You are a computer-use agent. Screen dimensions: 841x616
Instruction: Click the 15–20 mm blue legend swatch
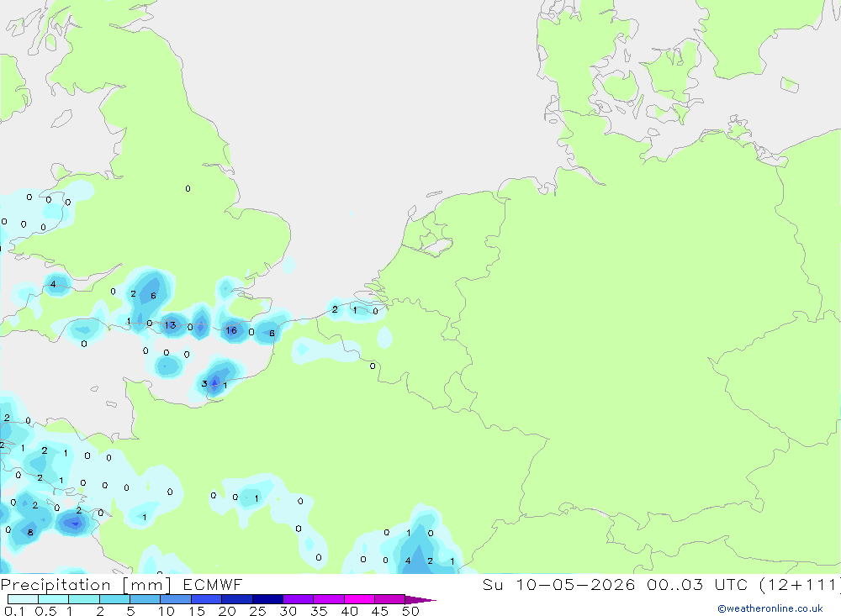pos(207,599)
